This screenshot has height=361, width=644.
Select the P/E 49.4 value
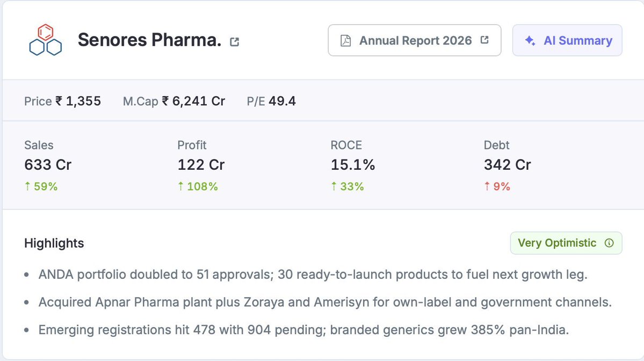[x=271, y=101]
